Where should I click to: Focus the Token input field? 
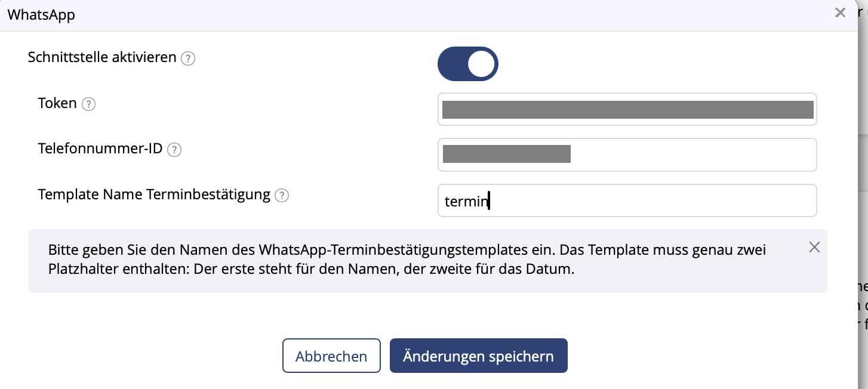coord(627,109)
